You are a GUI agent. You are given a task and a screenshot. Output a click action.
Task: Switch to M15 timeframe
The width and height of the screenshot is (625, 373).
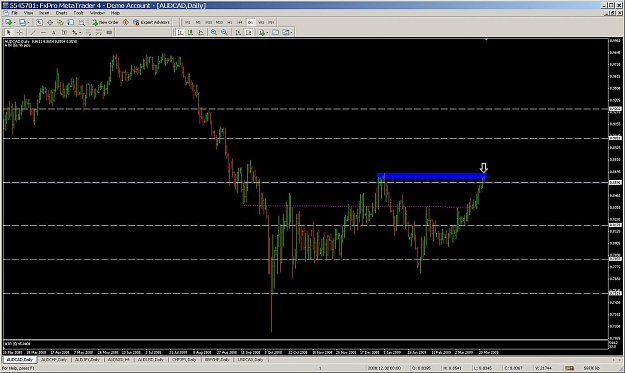tap(208, 23)
